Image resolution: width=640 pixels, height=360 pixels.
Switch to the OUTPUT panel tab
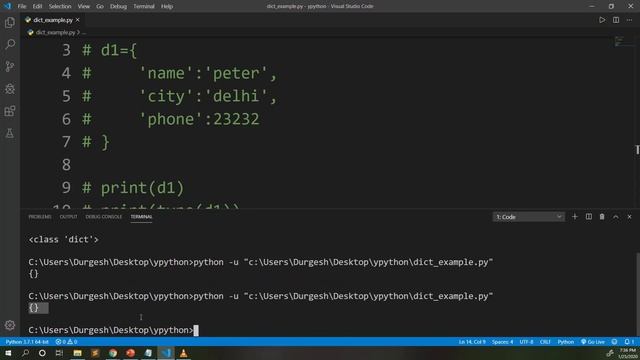click(x=69, y=217)
